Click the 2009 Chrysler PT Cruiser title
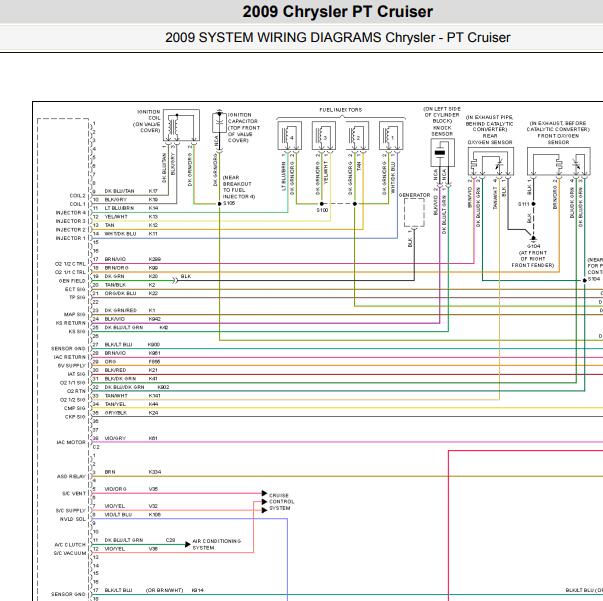Screen dimensions: 603x601 pyautogui.click(x=337, y=12)
